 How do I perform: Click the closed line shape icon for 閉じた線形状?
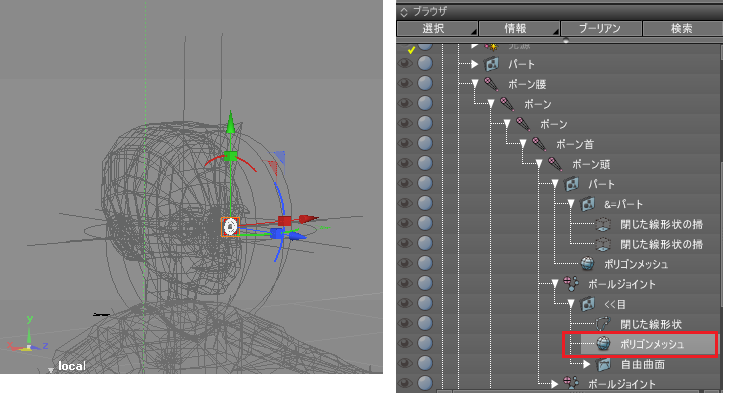(x=603, y=323)
